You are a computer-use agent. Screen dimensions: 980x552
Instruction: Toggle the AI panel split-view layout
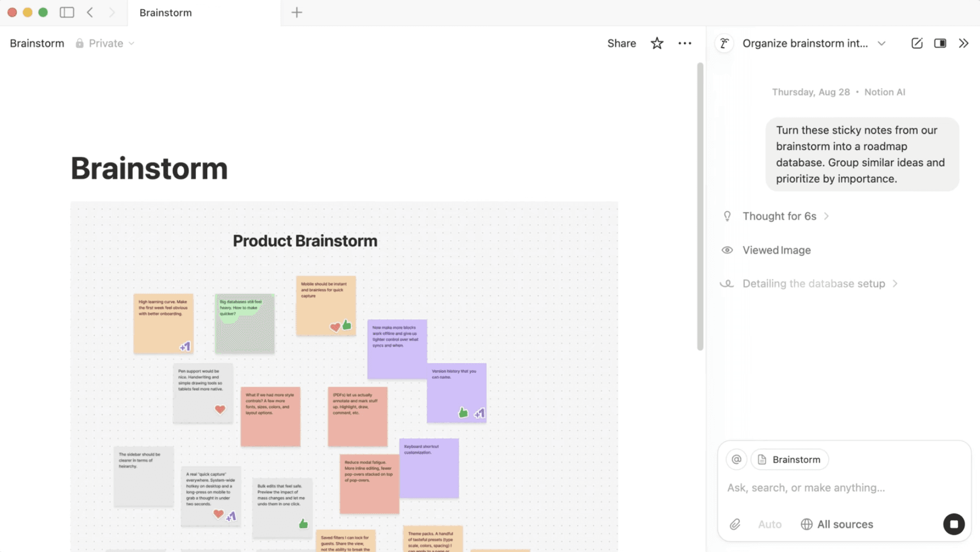[939, 43]
